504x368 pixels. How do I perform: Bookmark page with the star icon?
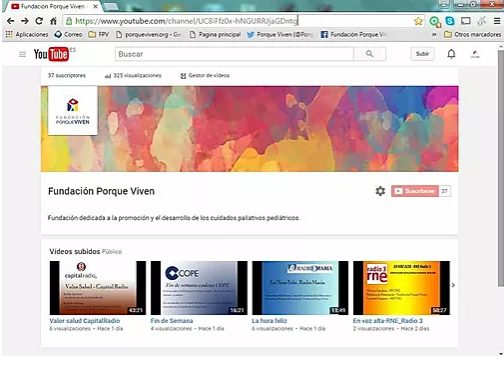pos(418,21)
